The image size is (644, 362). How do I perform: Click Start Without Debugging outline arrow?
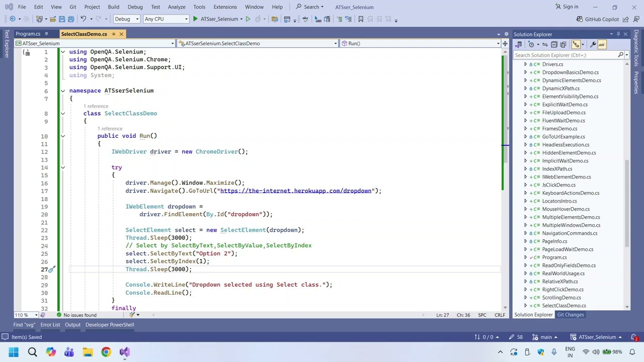tap(248, 19)
